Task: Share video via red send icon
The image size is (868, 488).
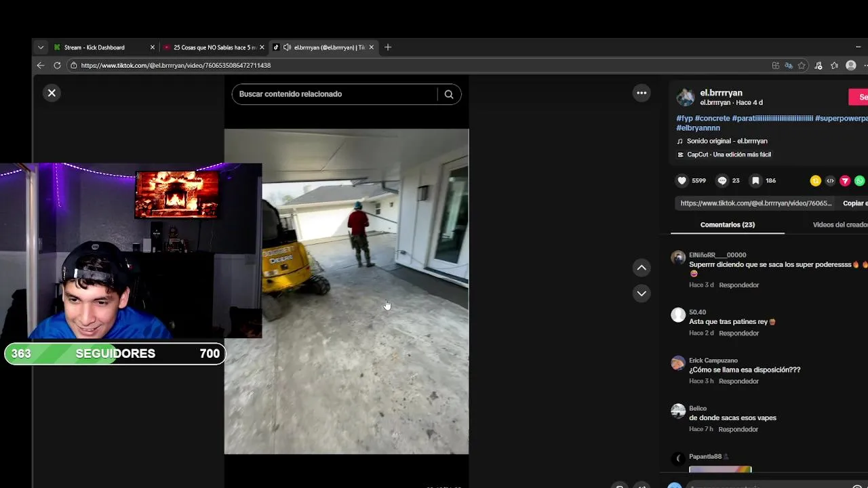Action: point(845,180)
